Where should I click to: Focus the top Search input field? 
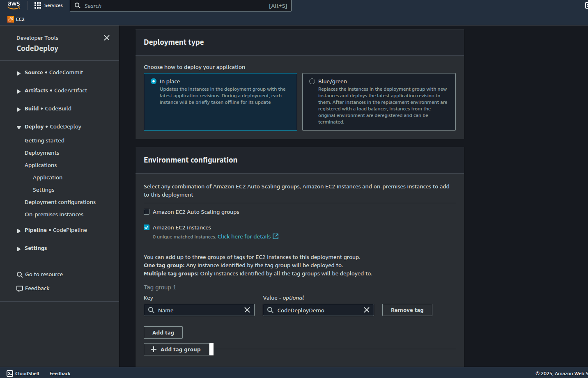click(181, 6)
